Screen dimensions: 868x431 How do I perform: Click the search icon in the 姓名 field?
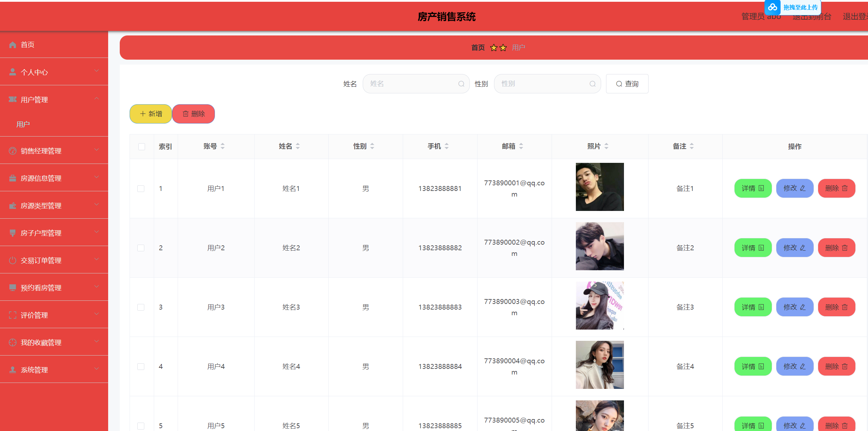click(461, 84)
